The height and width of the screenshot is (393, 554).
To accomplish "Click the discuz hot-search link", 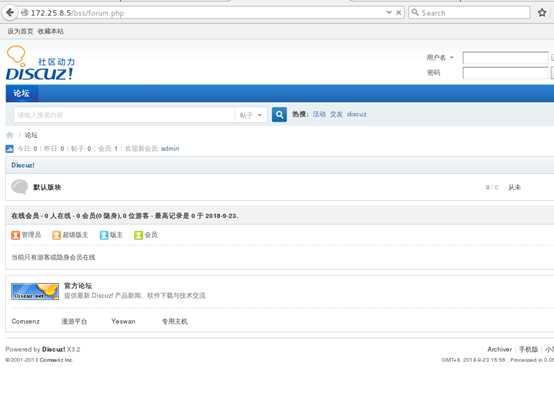I will pos(356,114).
